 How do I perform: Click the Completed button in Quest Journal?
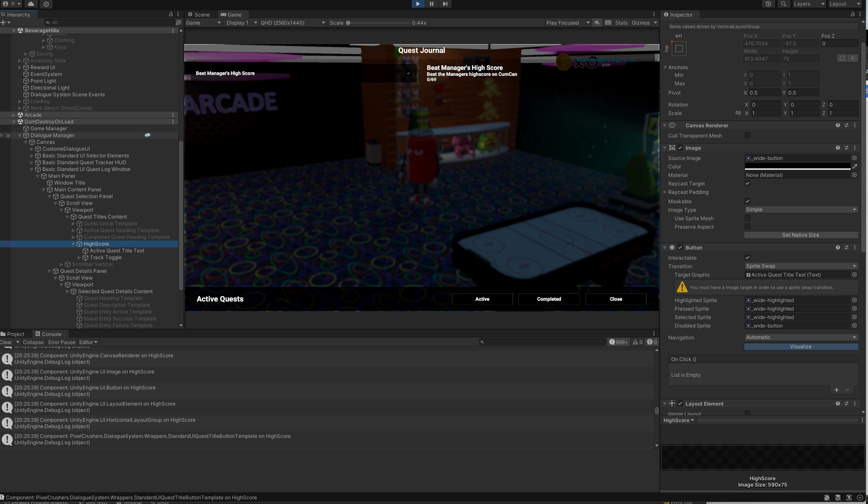[x=549, y=299]
